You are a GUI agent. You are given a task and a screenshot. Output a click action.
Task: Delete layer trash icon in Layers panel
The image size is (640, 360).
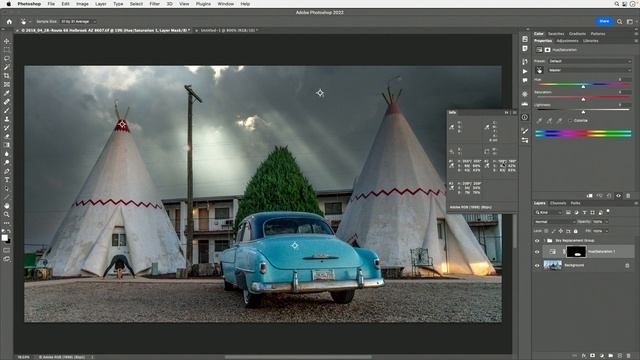click(x=629, y=356)
